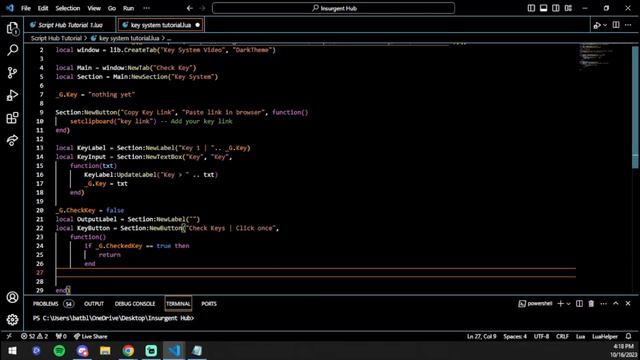
Task: Open the Edit menu
Action: click(43, 8)
